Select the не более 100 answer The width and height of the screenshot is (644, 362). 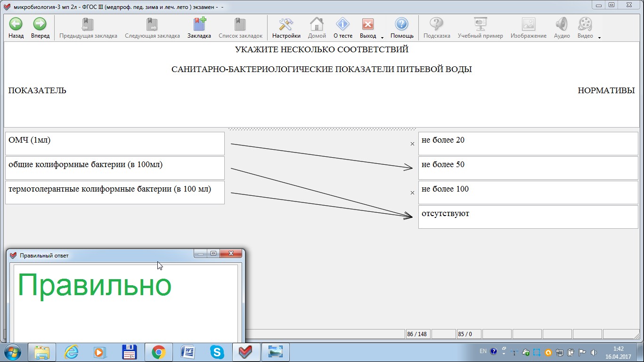528,193
